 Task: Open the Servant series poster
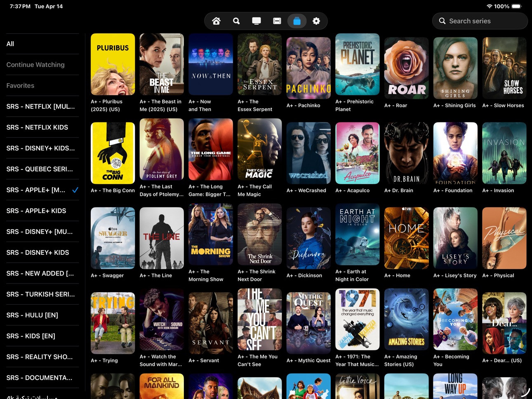(211, 323)
